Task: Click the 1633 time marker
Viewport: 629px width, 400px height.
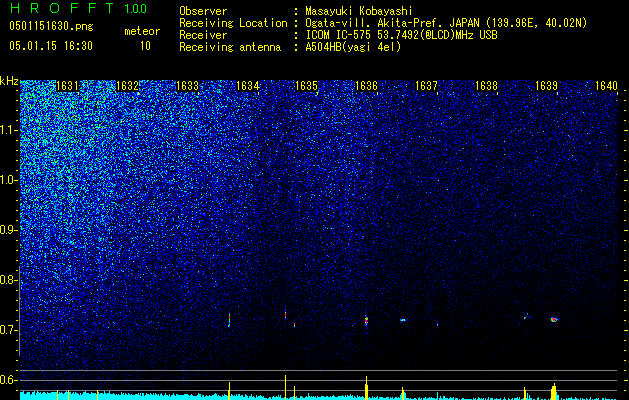Action: [x=187, y=86]
